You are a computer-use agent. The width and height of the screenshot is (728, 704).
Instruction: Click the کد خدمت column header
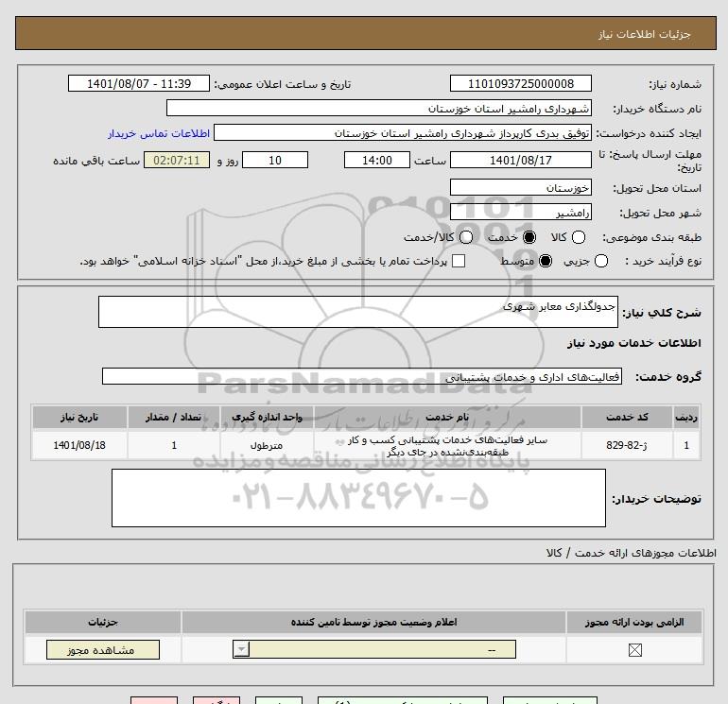tap(626, 417)
